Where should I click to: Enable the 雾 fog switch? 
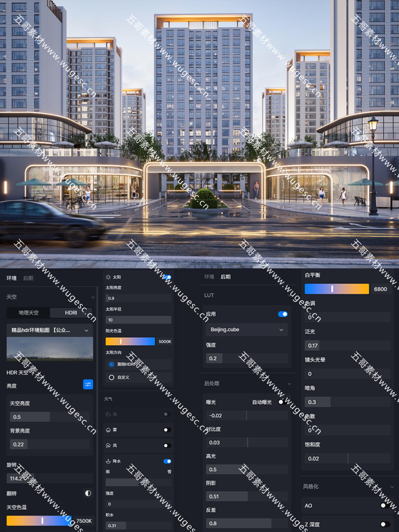pyautogui.click(x=167, y=430)
